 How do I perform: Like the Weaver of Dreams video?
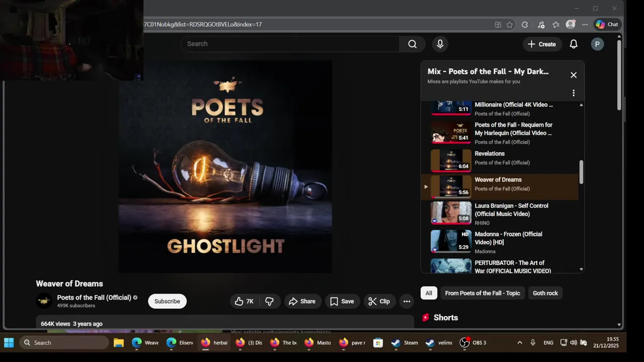click(x=244, y=301)
